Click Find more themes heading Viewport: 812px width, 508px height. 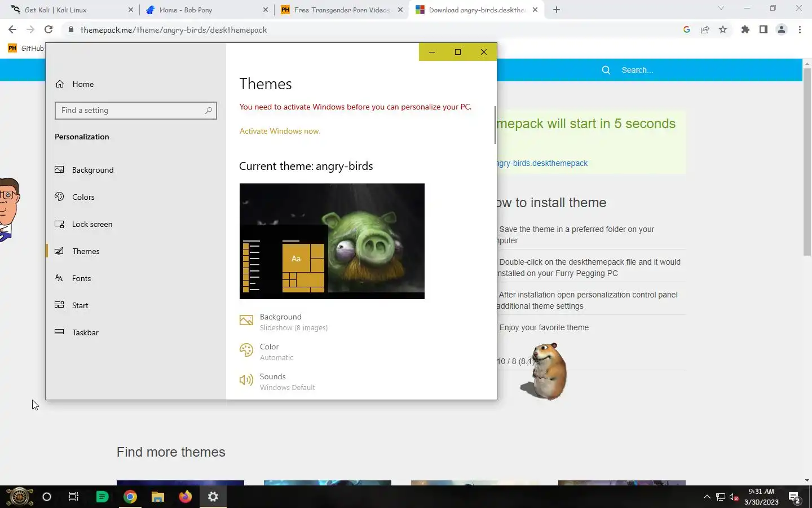(x=171, y=452)
